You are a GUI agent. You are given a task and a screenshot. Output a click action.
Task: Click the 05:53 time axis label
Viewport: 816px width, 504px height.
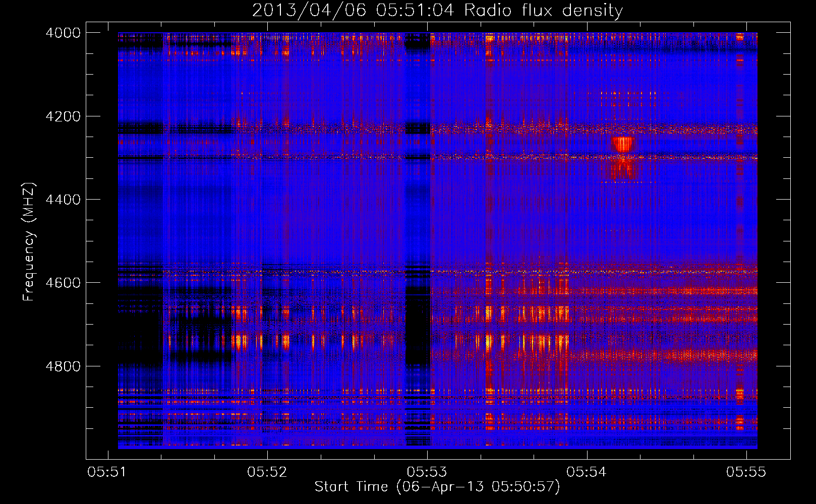[427, 472]
